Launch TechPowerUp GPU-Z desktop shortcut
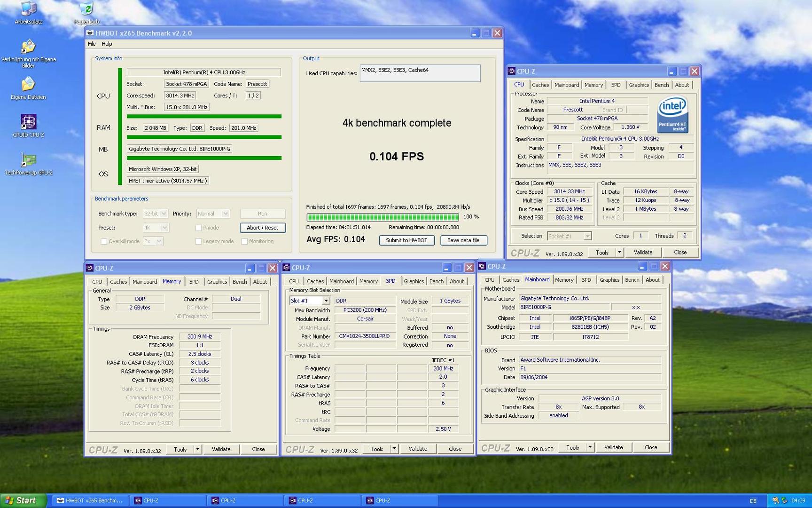 pos(28,164)
